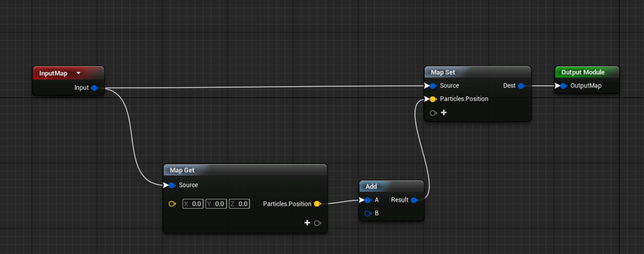Click the yellow vector input pin on Map Get
Screen dimensions: 644x254
click(x=172, y=204)
